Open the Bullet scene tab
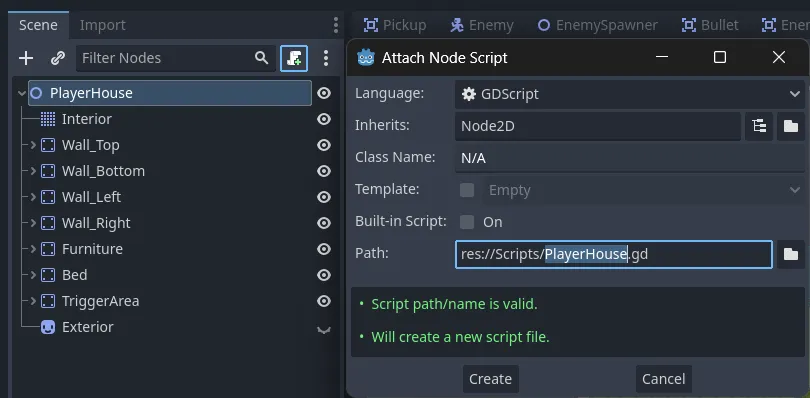810x398 pixels. click(710, 25)
